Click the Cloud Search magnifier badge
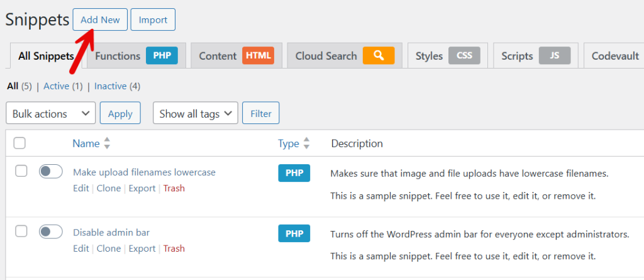The width and height of the screenshot is (644, 280). [378, 56]
